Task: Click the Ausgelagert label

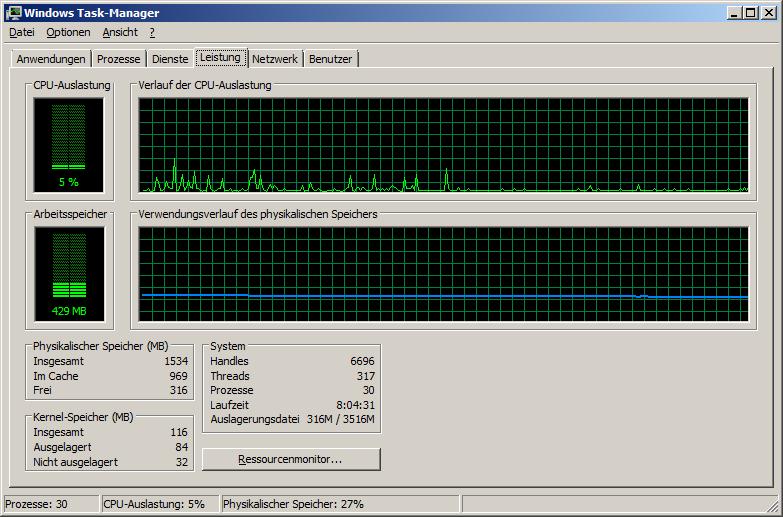Action: tap(62, 447)
